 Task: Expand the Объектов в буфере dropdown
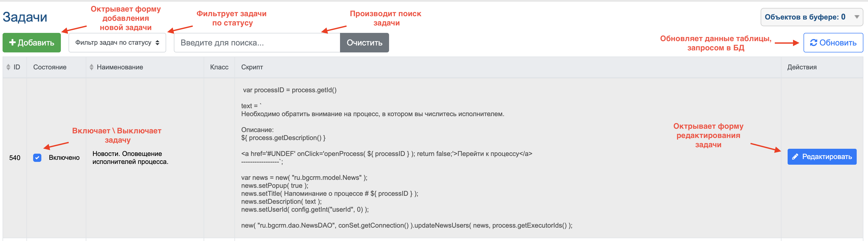[x=812, y=17]
